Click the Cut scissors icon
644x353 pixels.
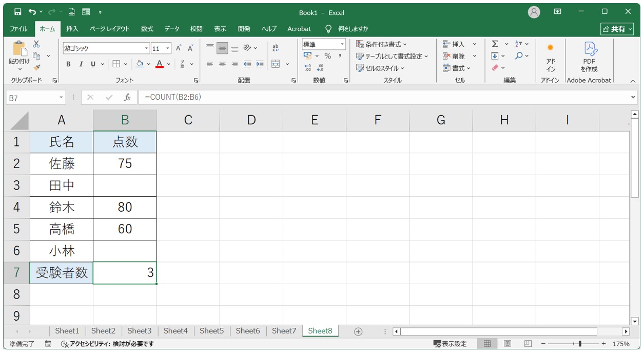point(36,45)
